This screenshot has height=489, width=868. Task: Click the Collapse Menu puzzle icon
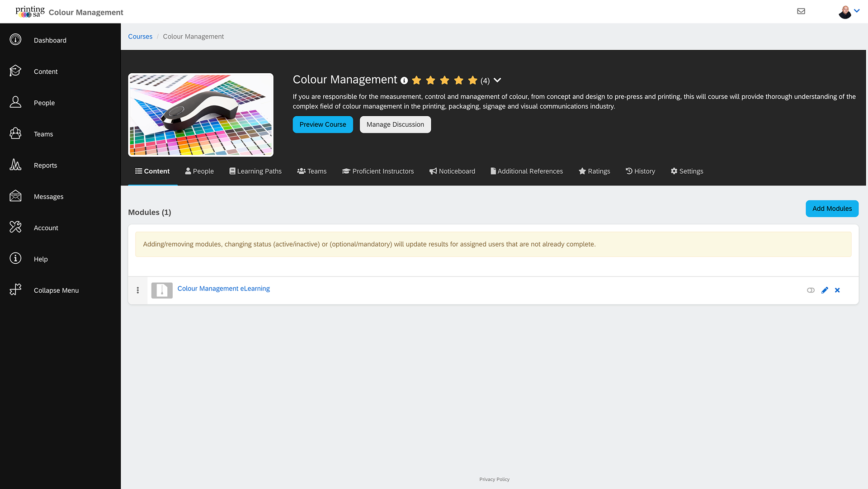[15, 290]
